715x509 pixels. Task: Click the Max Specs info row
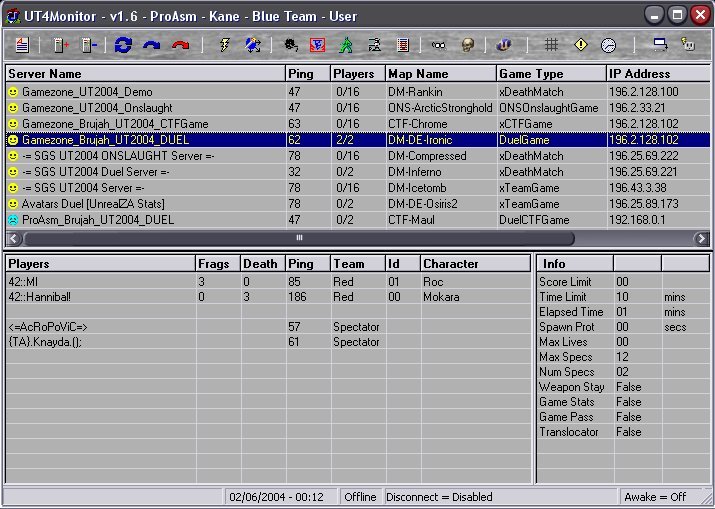tap(623, 357)
